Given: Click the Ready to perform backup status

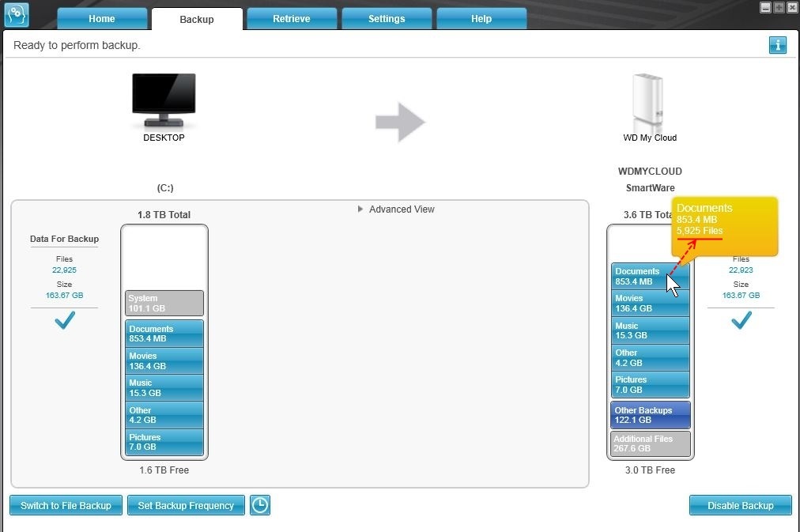Looking at the screenshot, I should tap(77, 45).
